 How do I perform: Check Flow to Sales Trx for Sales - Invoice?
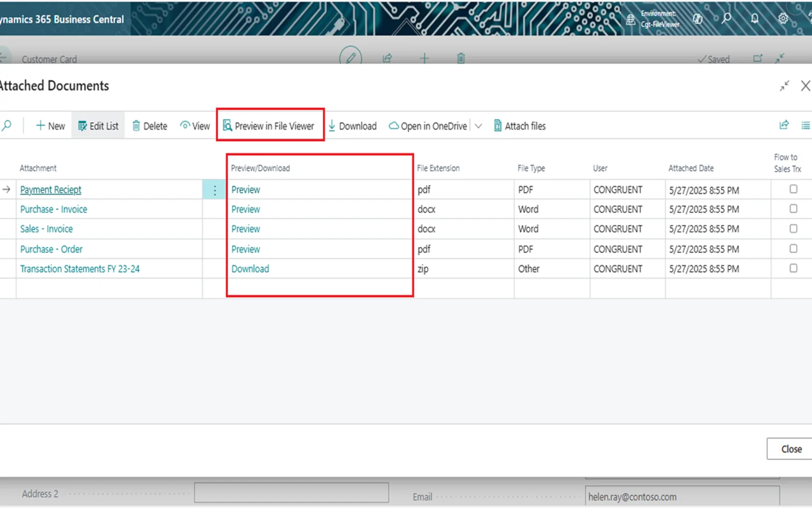[793, 229]
